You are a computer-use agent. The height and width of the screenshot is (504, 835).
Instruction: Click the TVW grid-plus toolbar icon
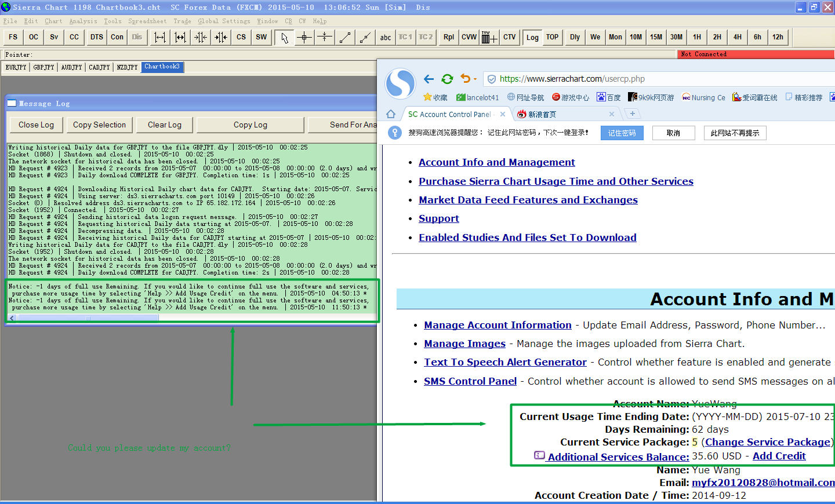pyautogui.click(x=489, y=37)
